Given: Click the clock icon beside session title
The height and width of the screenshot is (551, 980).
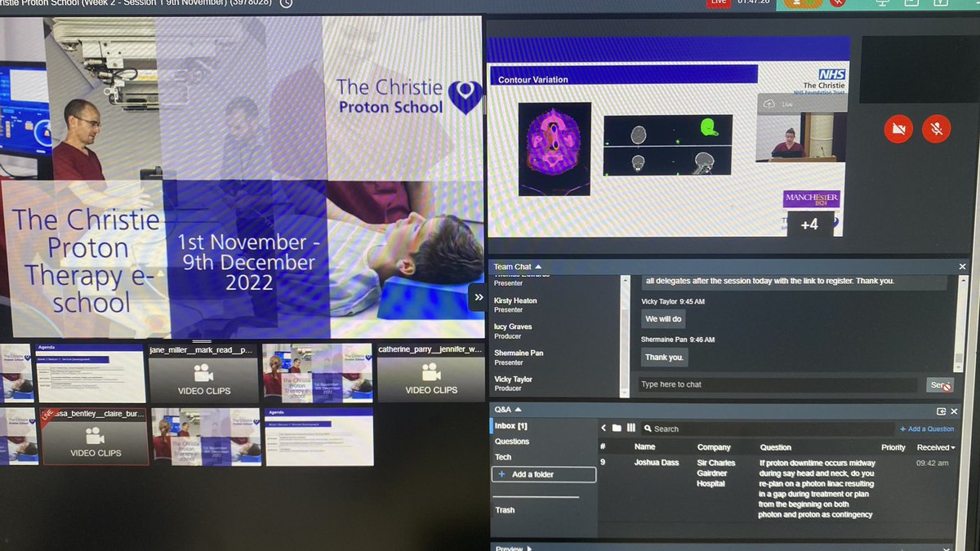Looking at the screenshot, I should pyautogui.click(x=286, y=3).
